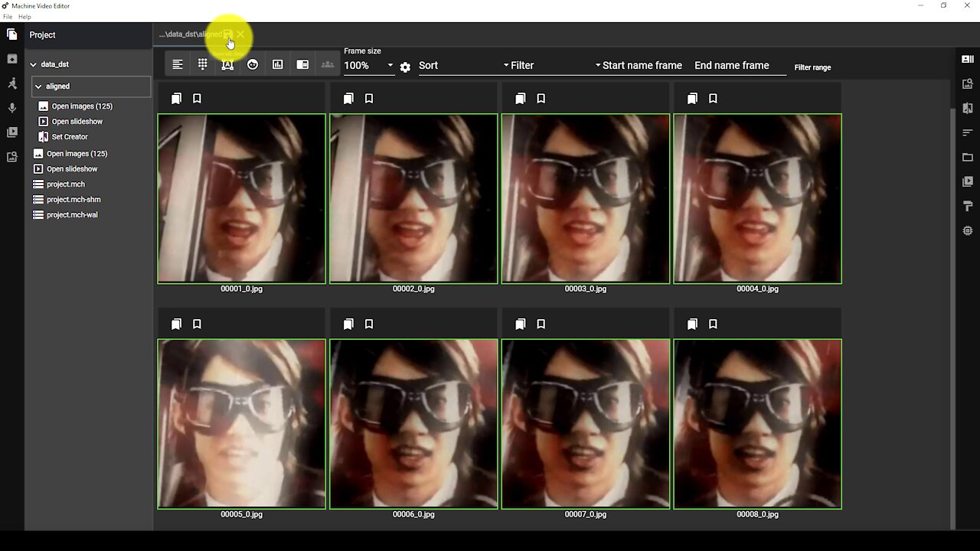Viewport: 980px width, 551px height.
Task: Toggle multi-bookmark on 00007_0.jpg
Action: (x=521, y=324)
